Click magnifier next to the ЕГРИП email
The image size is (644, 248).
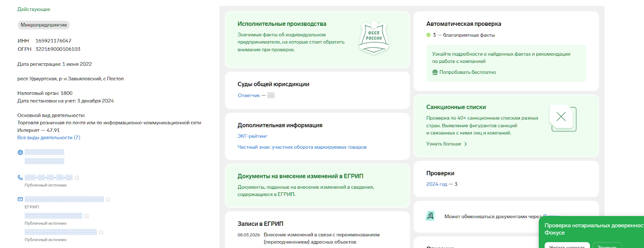click(x=108, y=200)
